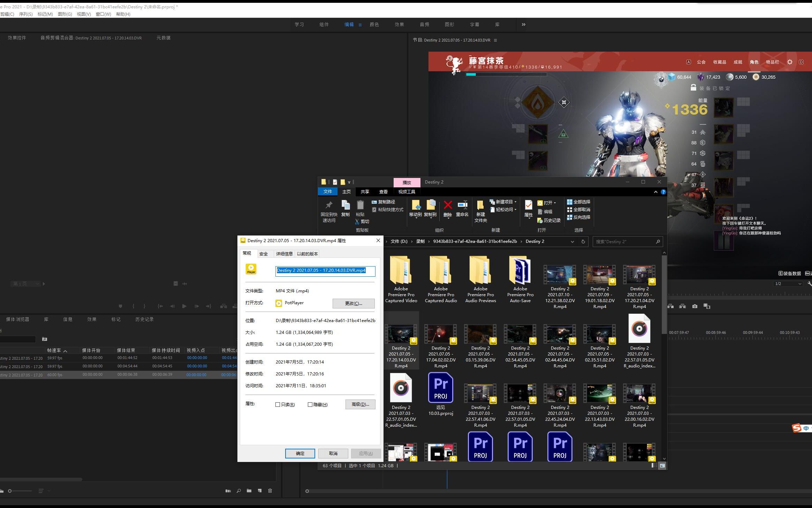812x508 pixels.
Task: Switch to Share (共享) ribbon tab
Action: 365,192
